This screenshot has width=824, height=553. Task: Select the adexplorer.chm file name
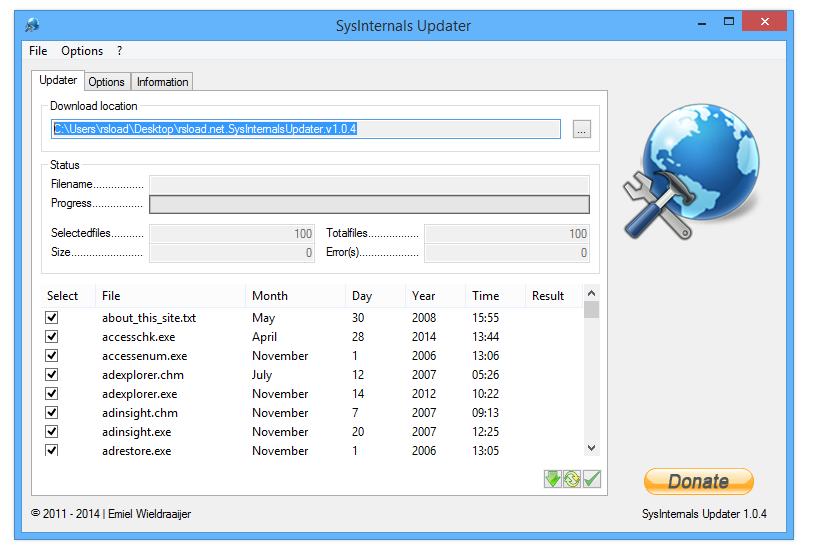[142, 375]
